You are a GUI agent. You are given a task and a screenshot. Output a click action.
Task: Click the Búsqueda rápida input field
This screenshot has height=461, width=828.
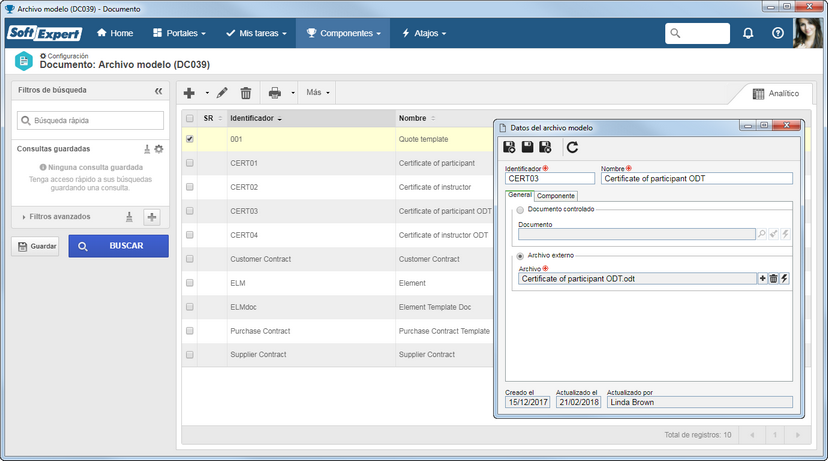coord(90,120)
